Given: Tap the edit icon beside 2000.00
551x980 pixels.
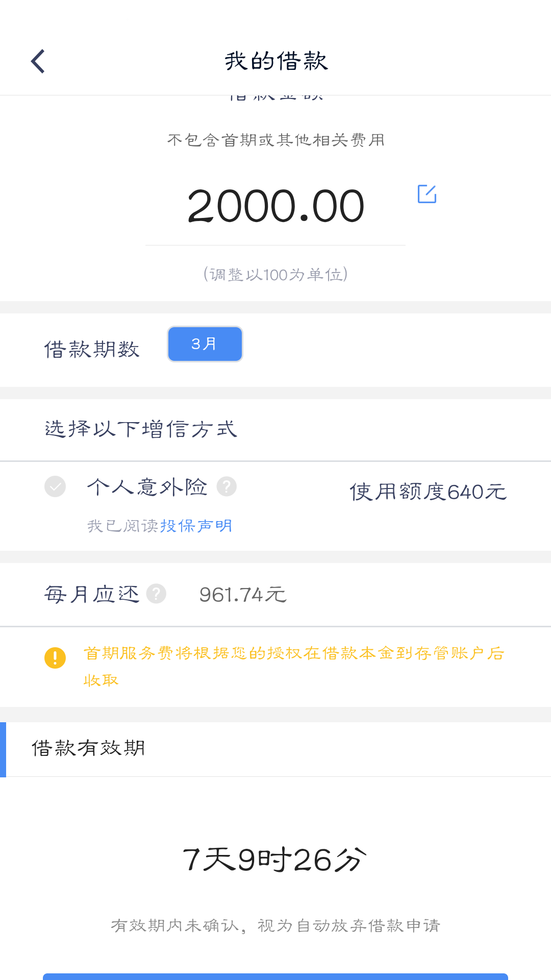Looking at the screenshot, I should [427, 194].
